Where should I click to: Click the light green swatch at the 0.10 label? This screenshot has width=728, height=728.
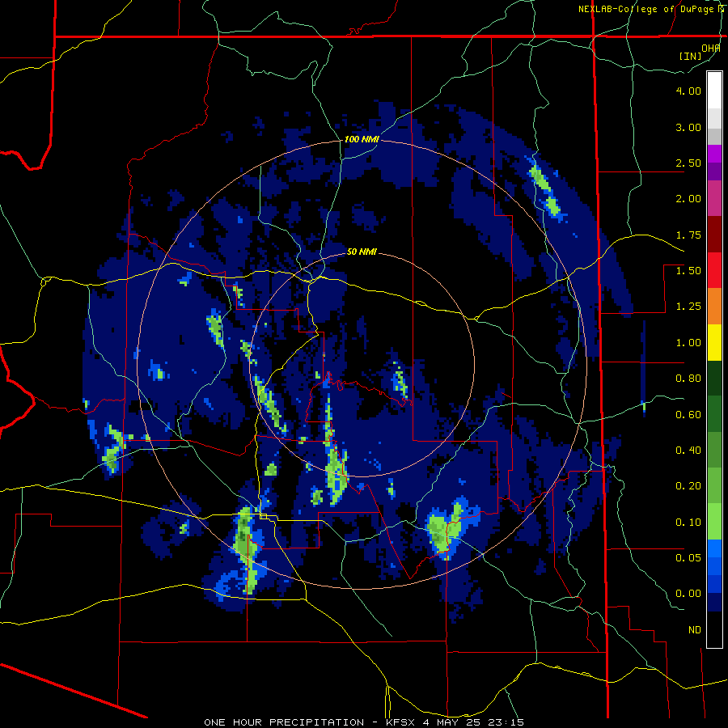[714, 522]
